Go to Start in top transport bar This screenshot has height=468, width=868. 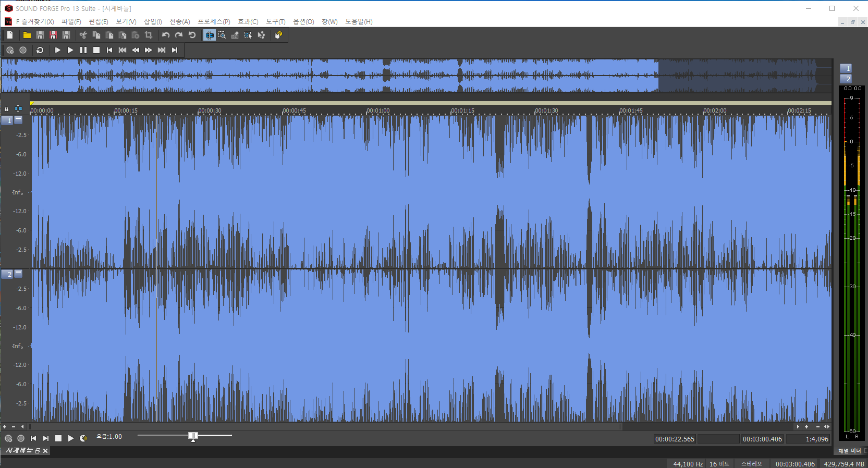(x=109, y=50)
